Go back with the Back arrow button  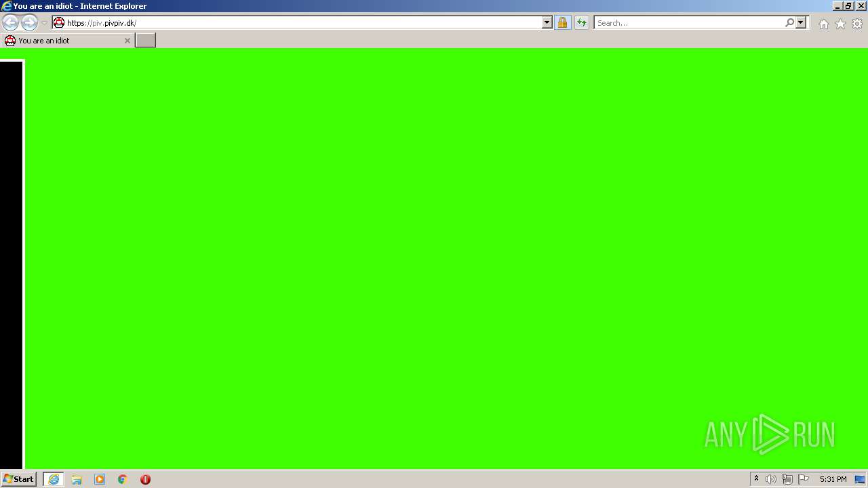pos(10,23)
